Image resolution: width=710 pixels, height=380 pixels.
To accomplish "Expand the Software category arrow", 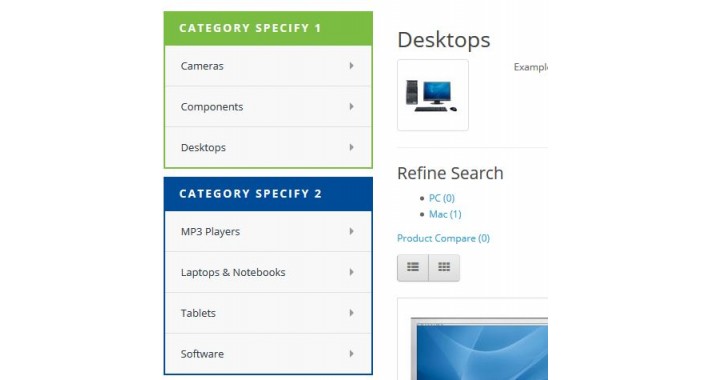I will [x=351, y=354].
